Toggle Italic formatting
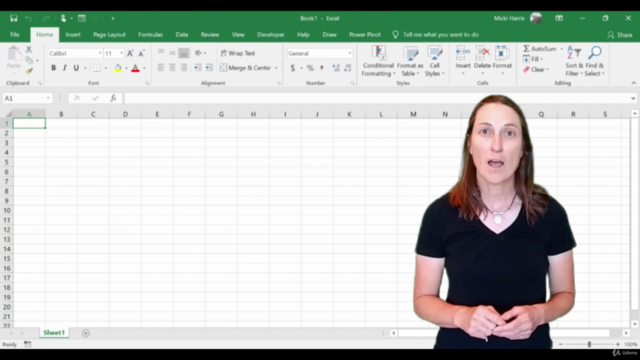This screenshot has width=640, height=360. click(64, 68)
